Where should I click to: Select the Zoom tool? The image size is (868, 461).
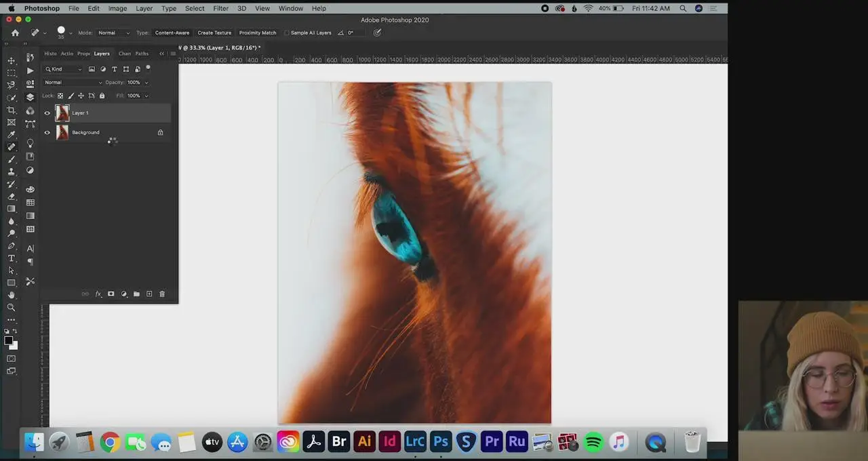pyautogui.click(x=11, y=307)
